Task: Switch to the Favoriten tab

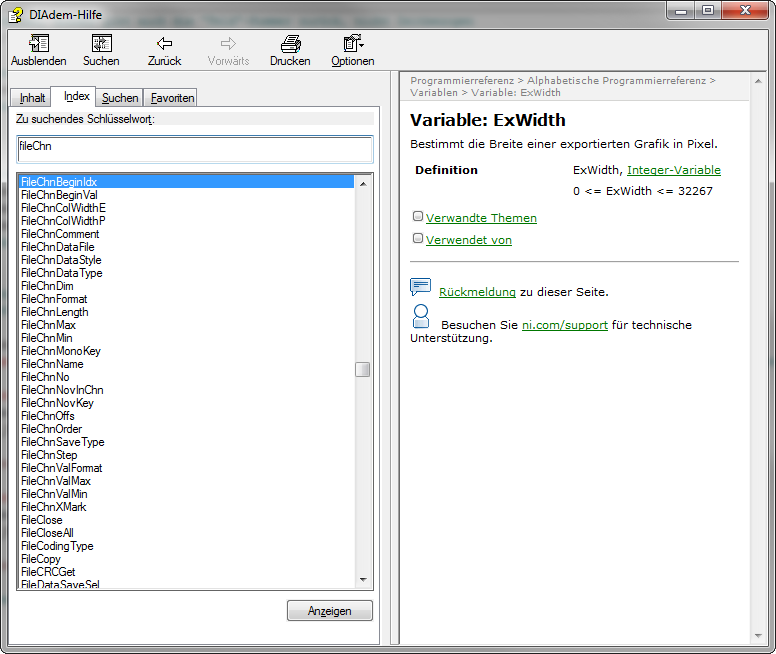Action: [172, 98]
